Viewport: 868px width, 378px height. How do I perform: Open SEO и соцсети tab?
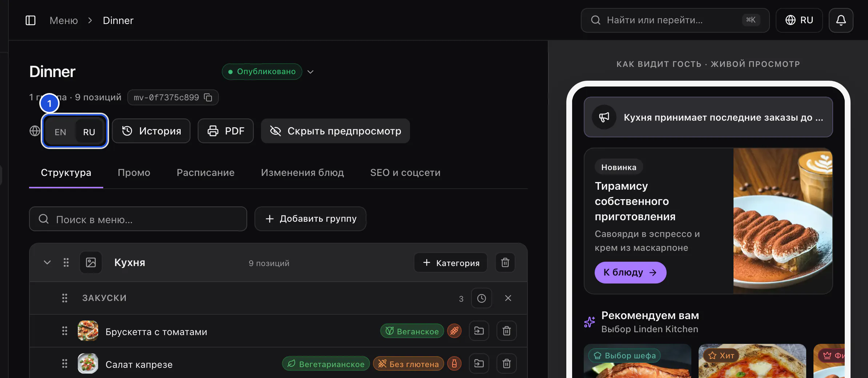[405, 173]
